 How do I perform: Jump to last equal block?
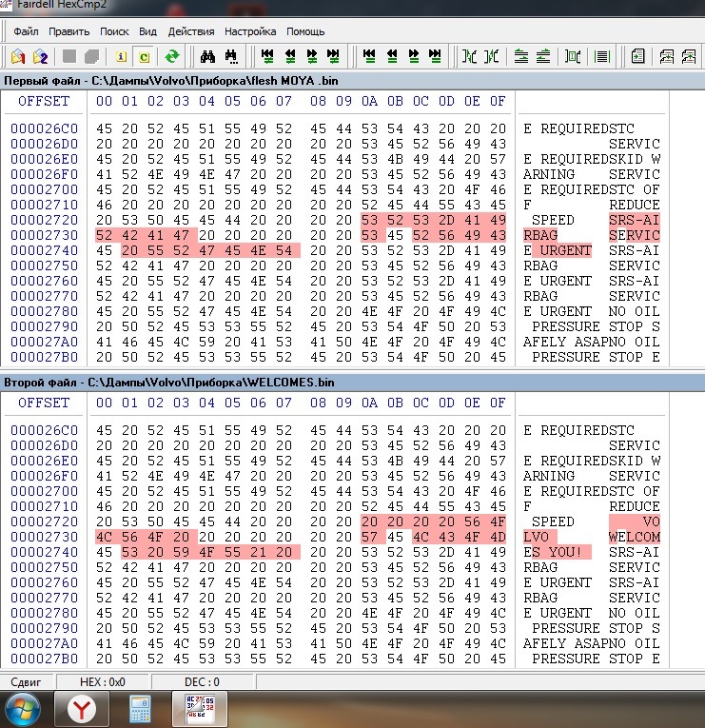tap(435, 57)
